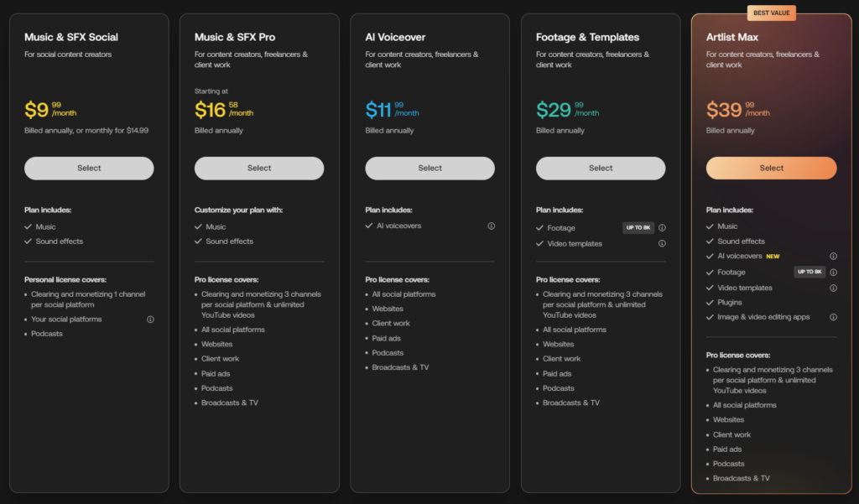This screenshot has height=504, width=859.
Task: Select the Footage & Templates plan
Action: pos(601,168)
